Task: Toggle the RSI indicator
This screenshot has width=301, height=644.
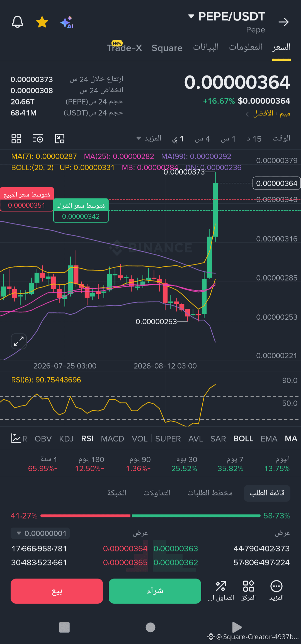Action: point(87,439)
